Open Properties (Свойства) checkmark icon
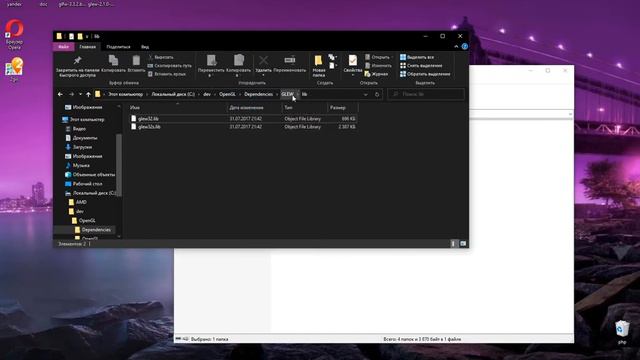 coord(353,60)
